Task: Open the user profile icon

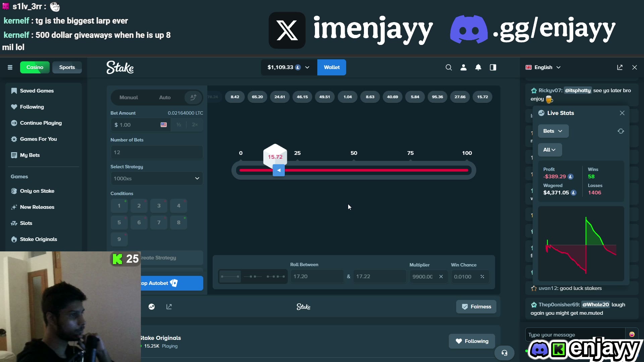Action: pyautogui.click(x=464, y=67)
